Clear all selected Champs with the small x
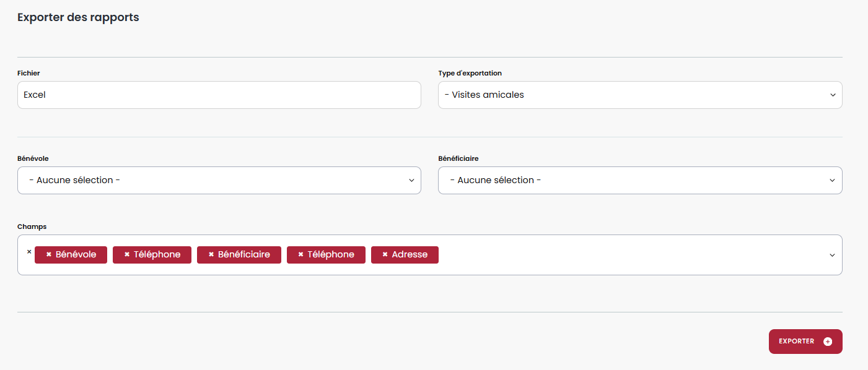 coord(29,252)
